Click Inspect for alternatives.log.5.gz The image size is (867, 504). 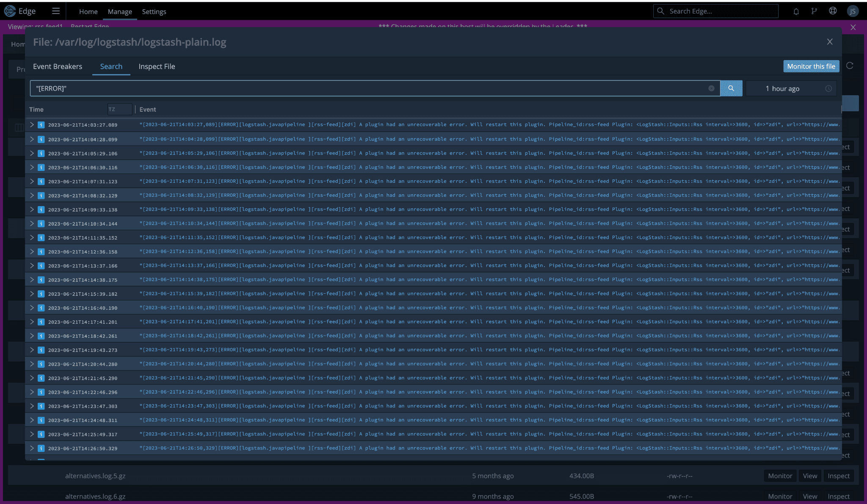(x=838, y=476)
